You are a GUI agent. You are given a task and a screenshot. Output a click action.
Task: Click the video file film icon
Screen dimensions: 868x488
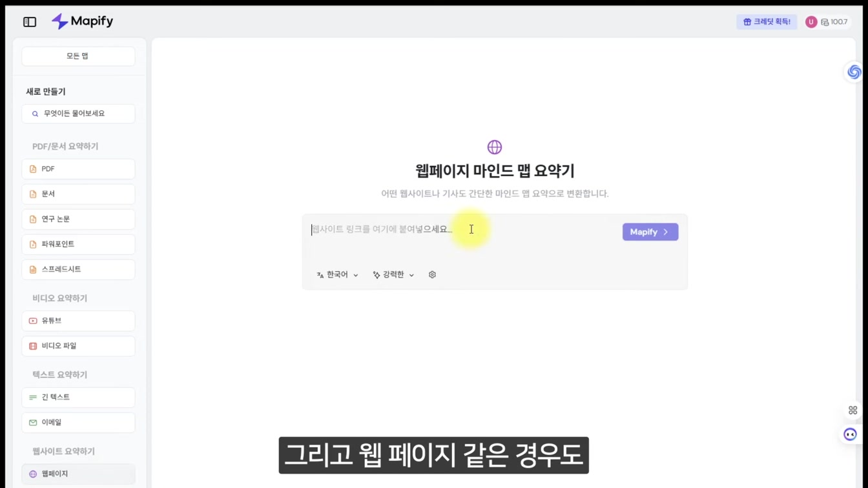[x=33, y=346]
